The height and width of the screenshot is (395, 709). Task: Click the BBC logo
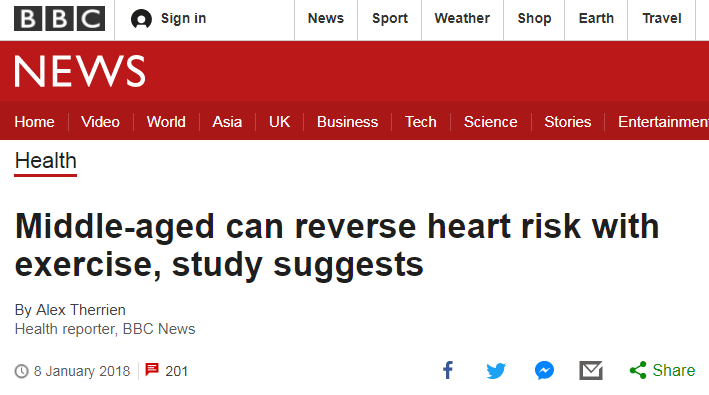click(x=59, y=19)
